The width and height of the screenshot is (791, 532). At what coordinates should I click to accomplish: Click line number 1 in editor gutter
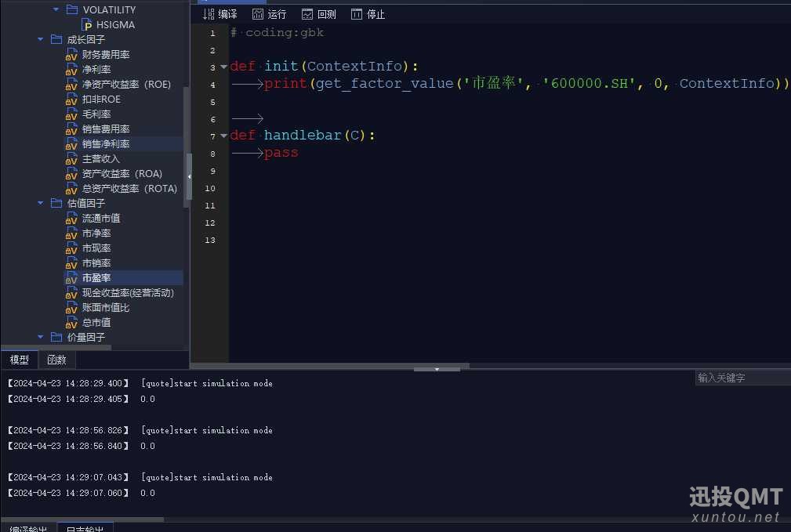point(212,33)
